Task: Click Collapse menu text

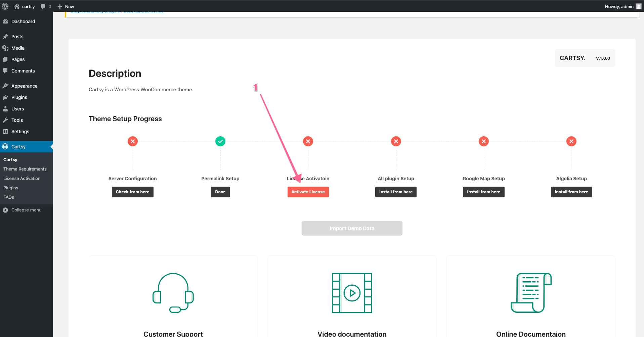Action: (27, 210)
